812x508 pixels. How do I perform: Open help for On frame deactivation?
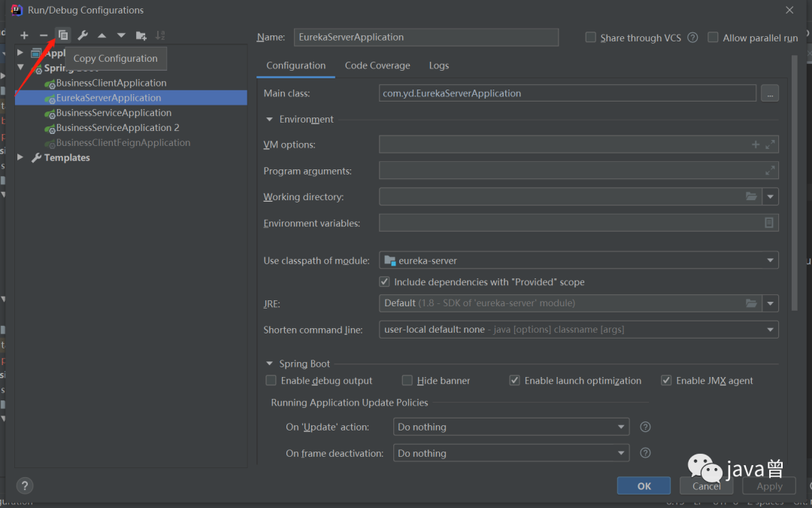[645, 452]
